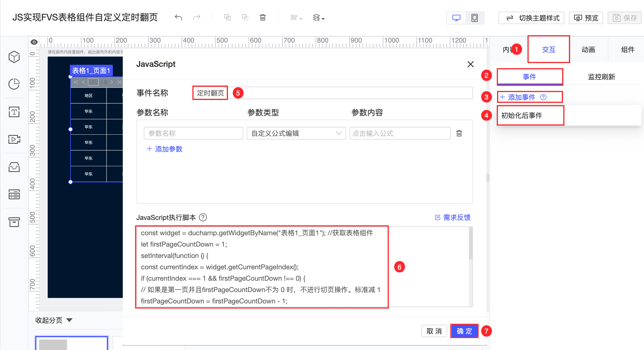Click the undo arrow icon

tap(178, 18)
